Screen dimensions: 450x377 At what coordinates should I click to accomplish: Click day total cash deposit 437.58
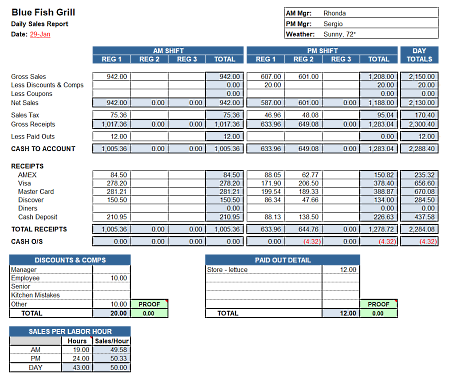point(419,217)
